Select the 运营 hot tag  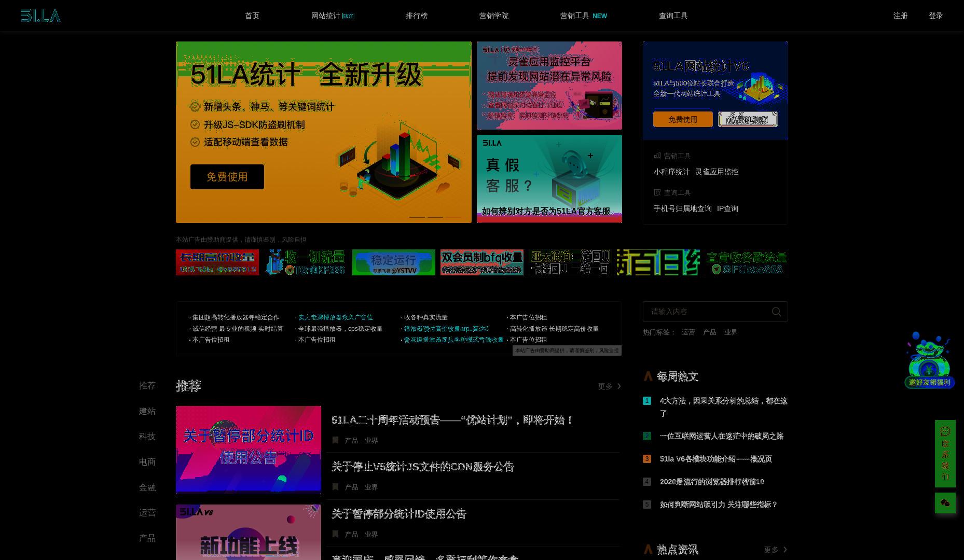point(688,332)
